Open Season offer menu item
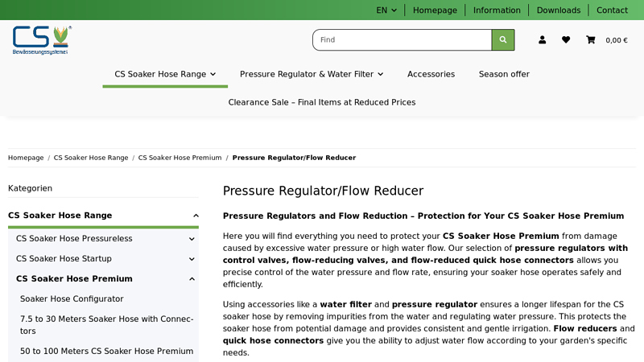This screenshot has width=644, height=362. point(504,74)
